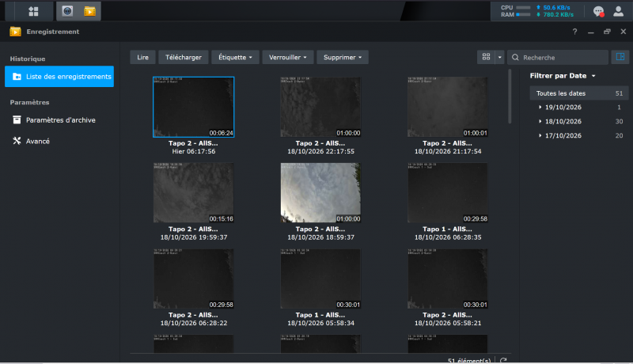Click the refresh icon in the status bar
The height and width of the screenshot is (364, 633).
click(503, 360)
